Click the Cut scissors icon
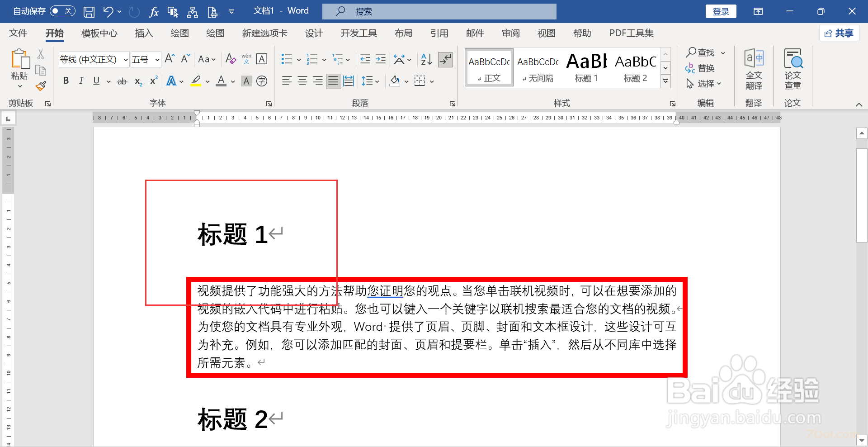 tap(41, 54)
